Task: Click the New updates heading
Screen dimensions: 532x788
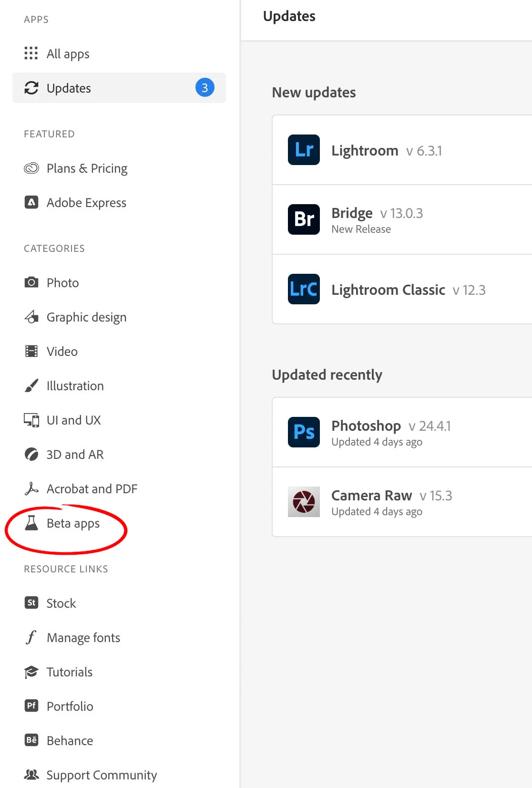Action: [314, 92]
